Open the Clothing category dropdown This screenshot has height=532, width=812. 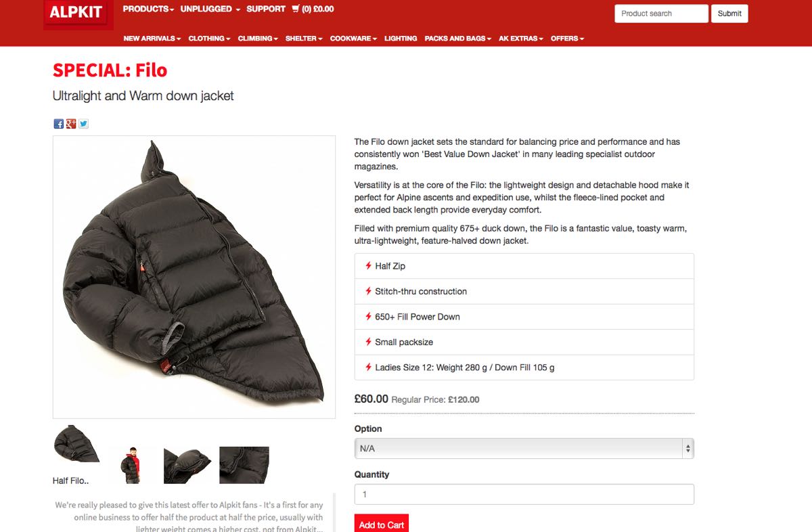pyautogui.click(x=209, y=39)
